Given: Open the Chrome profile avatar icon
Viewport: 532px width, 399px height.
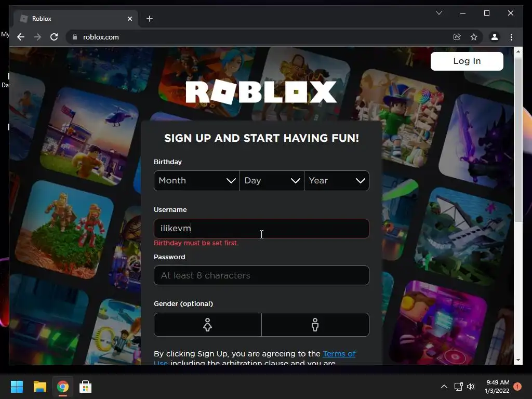Looking at the screenshot, I should coord(495,37).
